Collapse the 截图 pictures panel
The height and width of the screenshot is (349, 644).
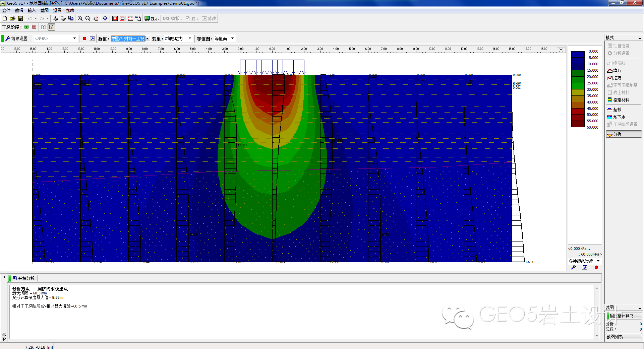pos(640,308)
